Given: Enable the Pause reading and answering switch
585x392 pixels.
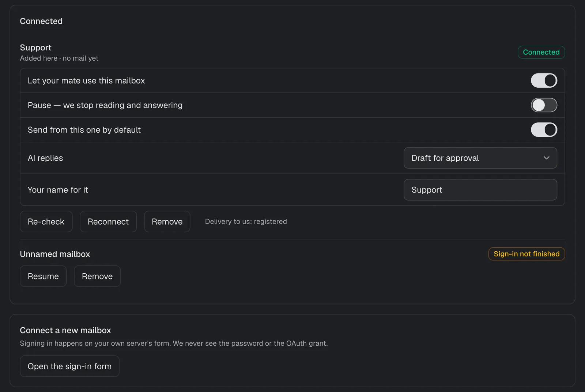Looking at the screenshot, I should [544, 105].
